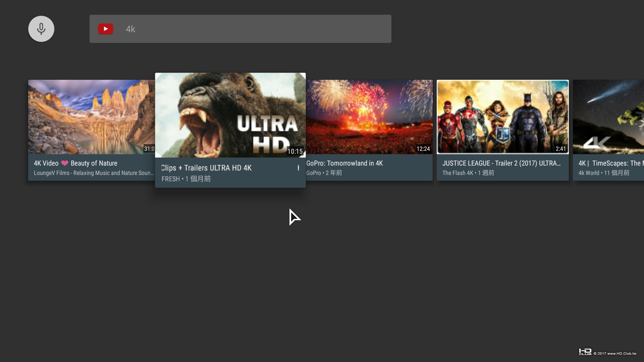This screenshot has height=362, width=644.
Task: Open the King Kong ULTRA HD thumbnail
Action: pos(230,115)
